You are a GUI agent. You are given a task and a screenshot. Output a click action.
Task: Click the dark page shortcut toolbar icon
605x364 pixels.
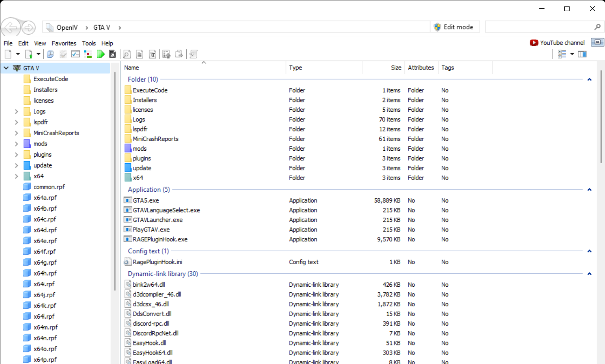tap(112, 54)
